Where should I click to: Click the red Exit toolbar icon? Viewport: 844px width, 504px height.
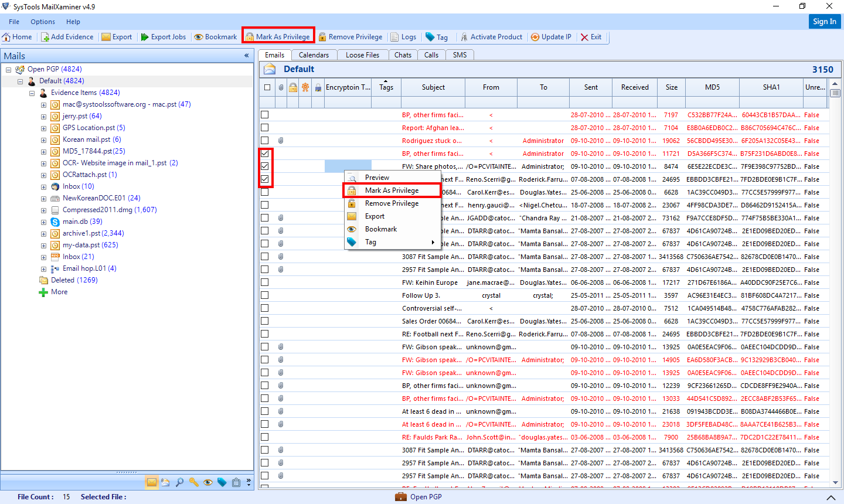584,37
